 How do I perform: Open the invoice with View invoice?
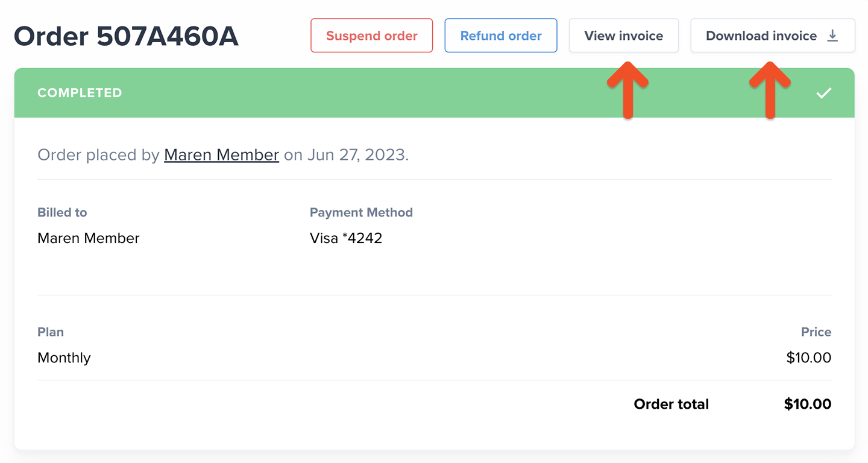tap(623, 36)
